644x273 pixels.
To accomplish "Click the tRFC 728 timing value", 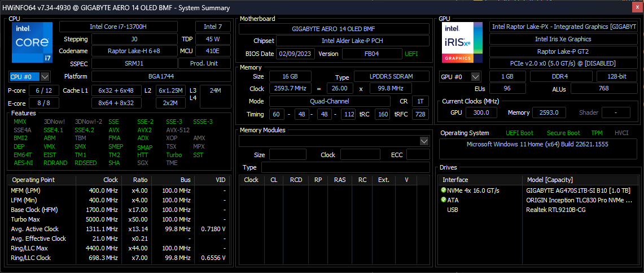I will (420, 114).
